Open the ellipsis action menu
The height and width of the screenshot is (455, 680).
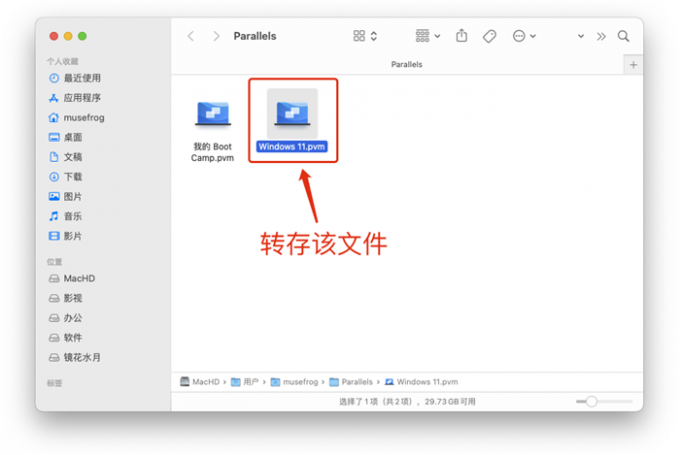[x=519, y=36]
